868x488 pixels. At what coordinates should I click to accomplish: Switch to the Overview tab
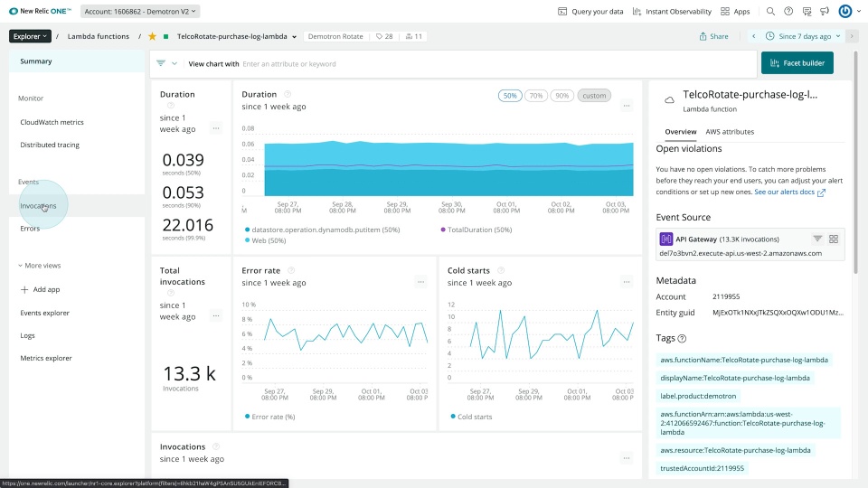(x=680, y=132)
